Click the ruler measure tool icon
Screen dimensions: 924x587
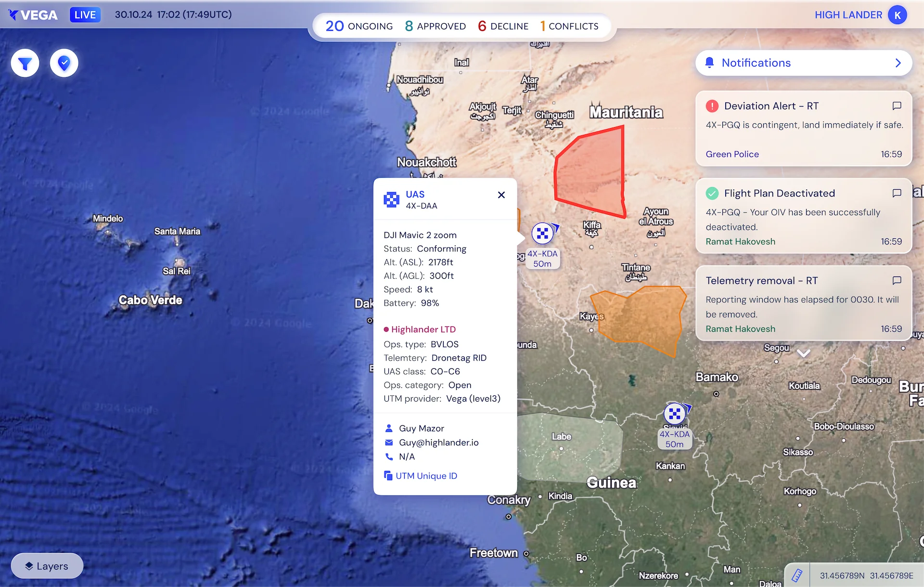click(x=797, y=575)
